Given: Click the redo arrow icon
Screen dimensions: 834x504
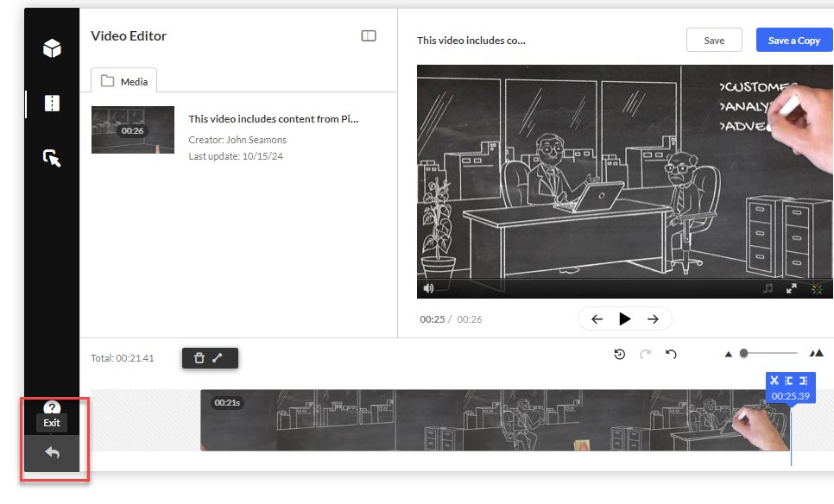Looking at the screenshot, I should click(645, 354).
